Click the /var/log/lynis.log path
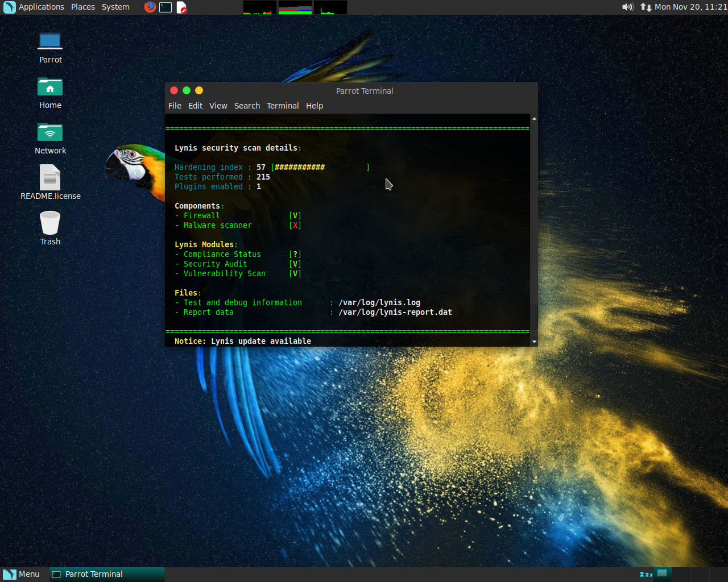 [379, 302]
